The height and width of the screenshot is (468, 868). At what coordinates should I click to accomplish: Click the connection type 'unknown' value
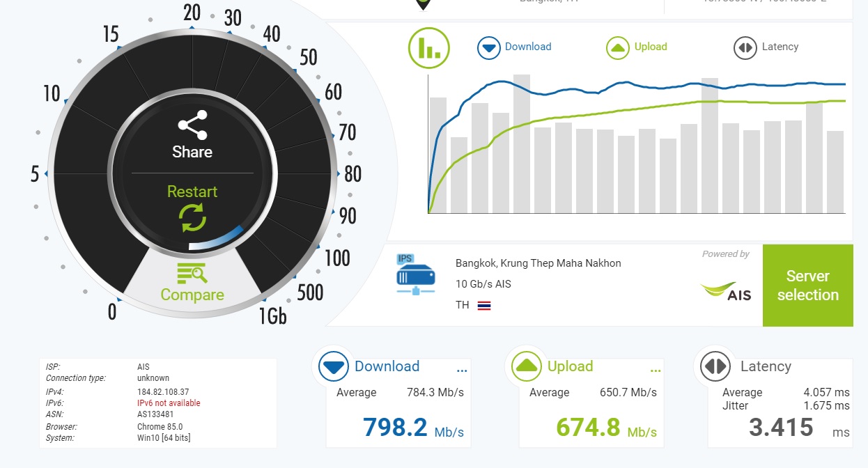point(153,378)
